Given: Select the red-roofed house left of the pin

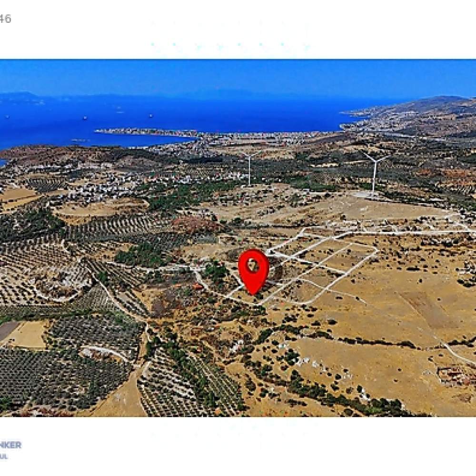Looking at the screenshot, I should click(x=198, y=287).
